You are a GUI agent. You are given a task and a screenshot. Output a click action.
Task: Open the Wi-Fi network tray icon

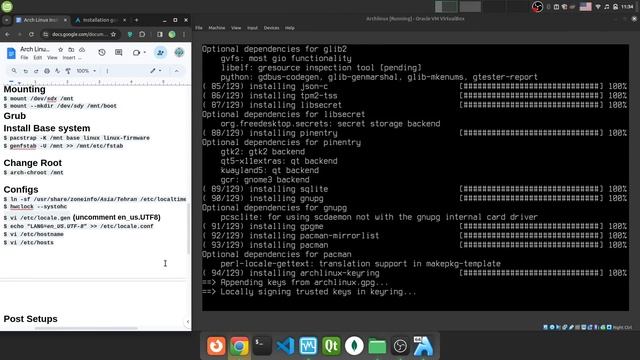[598, 7]
